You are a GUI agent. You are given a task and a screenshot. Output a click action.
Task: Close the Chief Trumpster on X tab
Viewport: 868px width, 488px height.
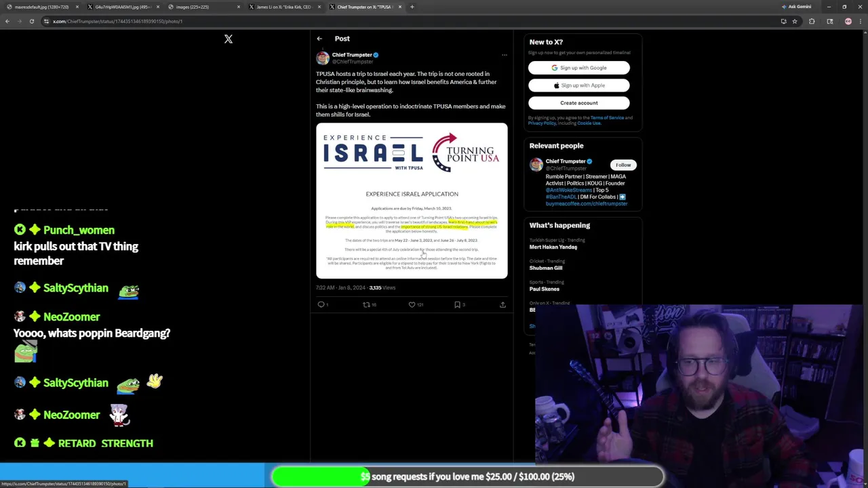[x=400, y=7]
